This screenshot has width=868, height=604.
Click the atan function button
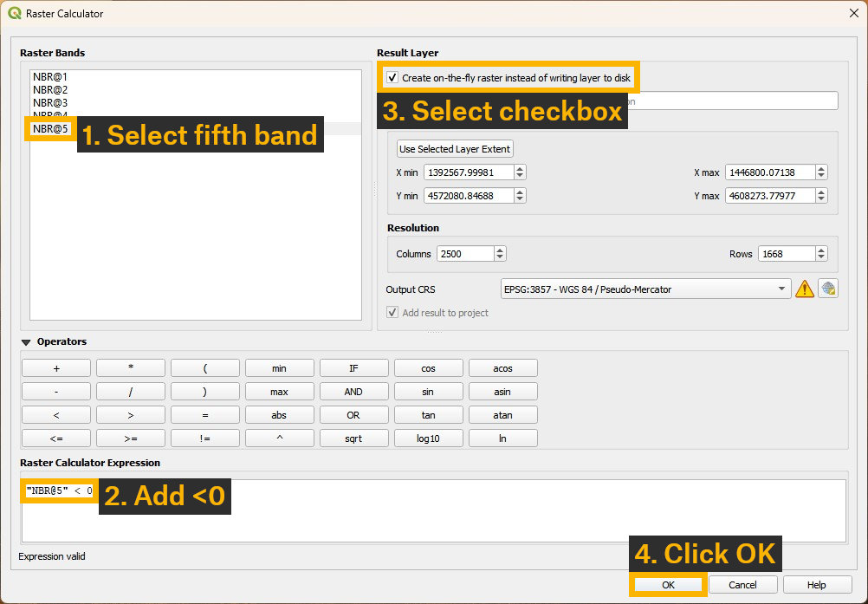[x=502, y=415]
